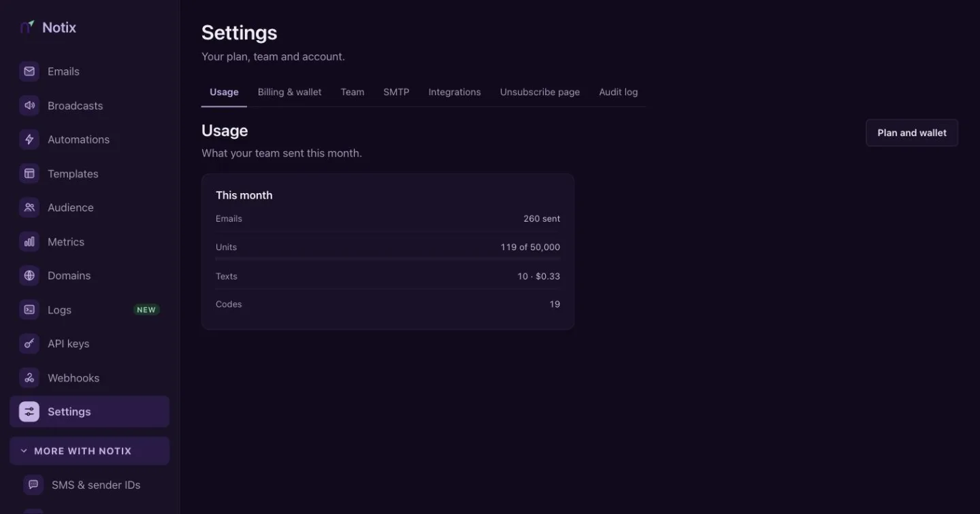Click the Settings page heading
This screenshot has width=980, height=514.
click(x=240, y=33)
